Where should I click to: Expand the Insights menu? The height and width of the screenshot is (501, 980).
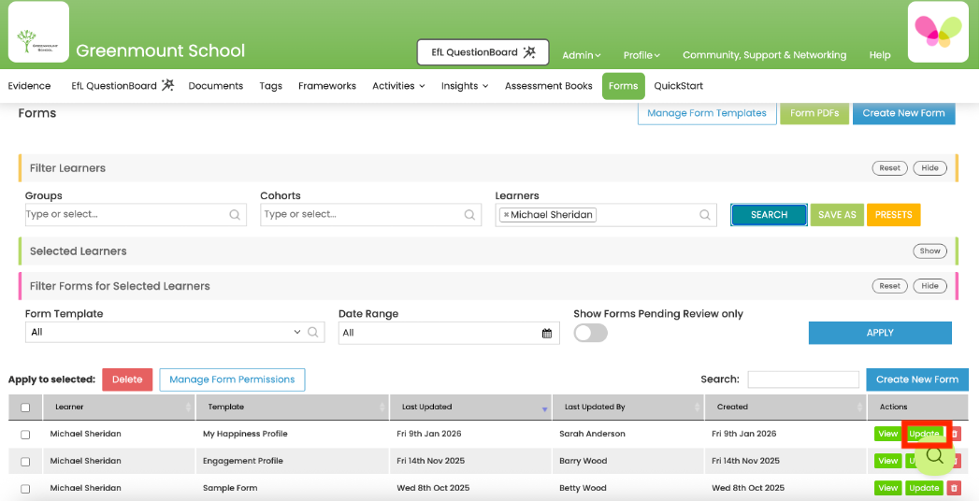[465, 86]
